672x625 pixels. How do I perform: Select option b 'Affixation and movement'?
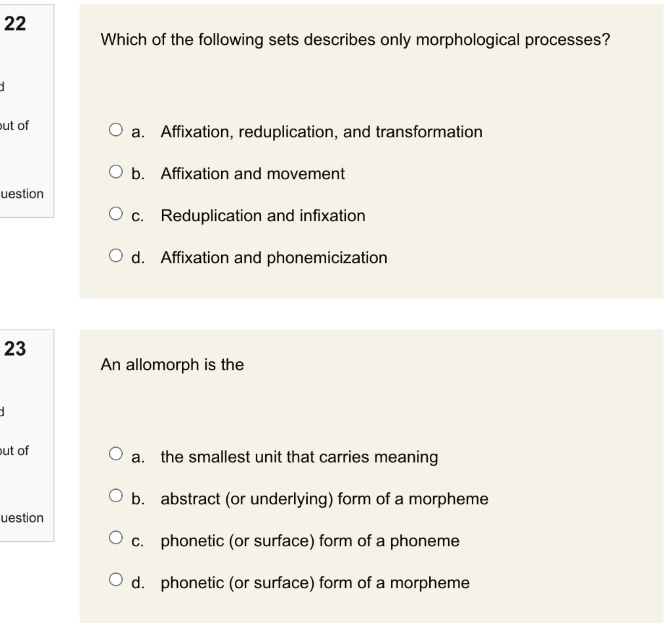(x=116, y=173)
